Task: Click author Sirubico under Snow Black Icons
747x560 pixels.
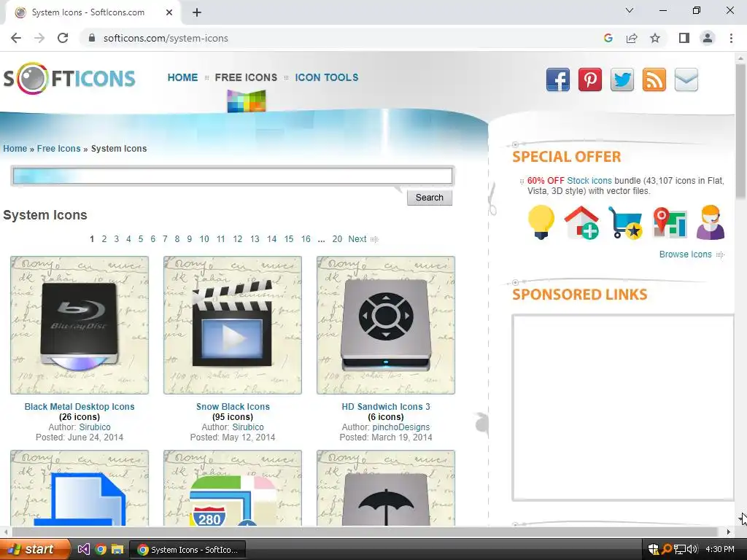Action: [248, 427]
